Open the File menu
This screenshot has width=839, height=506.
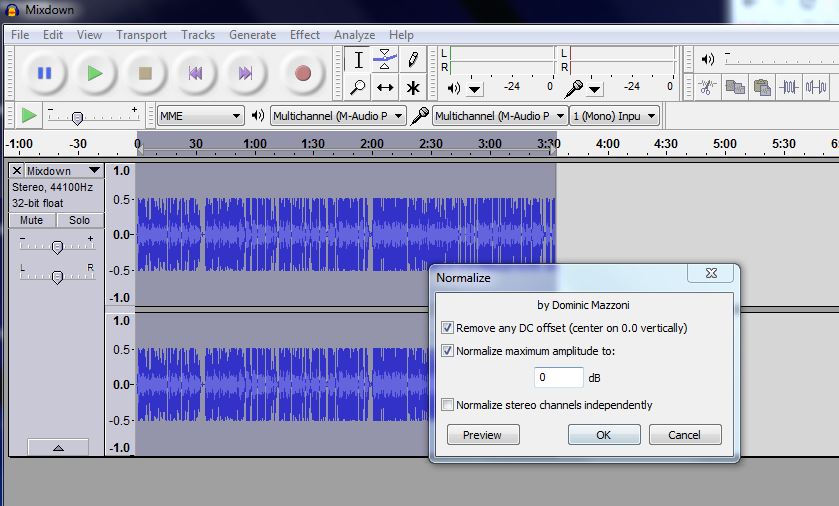click(x=20, y=35)
